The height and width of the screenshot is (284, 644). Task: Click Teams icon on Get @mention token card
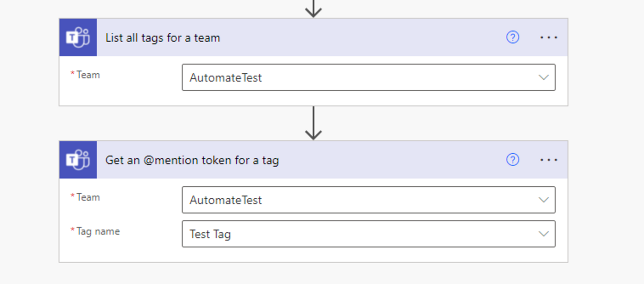[x=78, y=160]
